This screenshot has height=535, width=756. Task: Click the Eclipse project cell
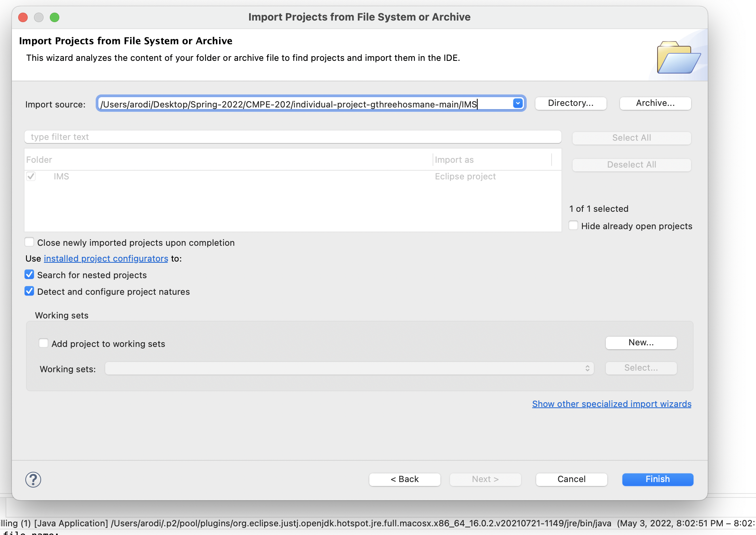click(465, 176)
